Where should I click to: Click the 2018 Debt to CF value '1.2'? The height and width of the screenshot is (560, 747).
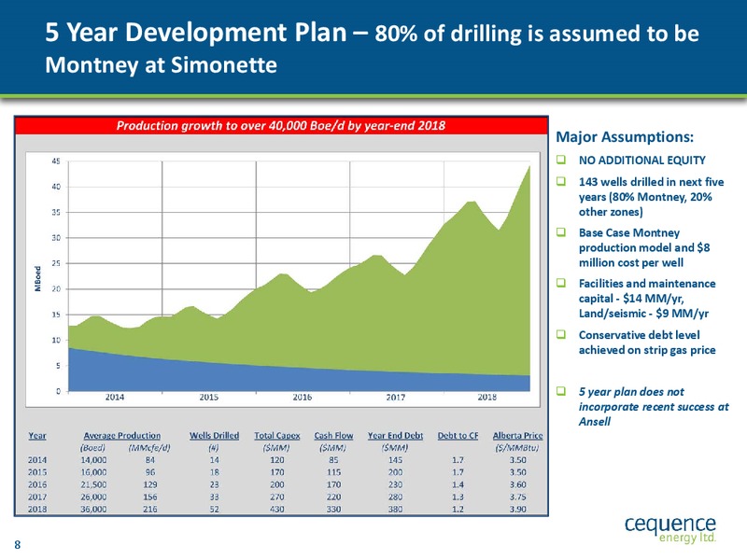458,509
